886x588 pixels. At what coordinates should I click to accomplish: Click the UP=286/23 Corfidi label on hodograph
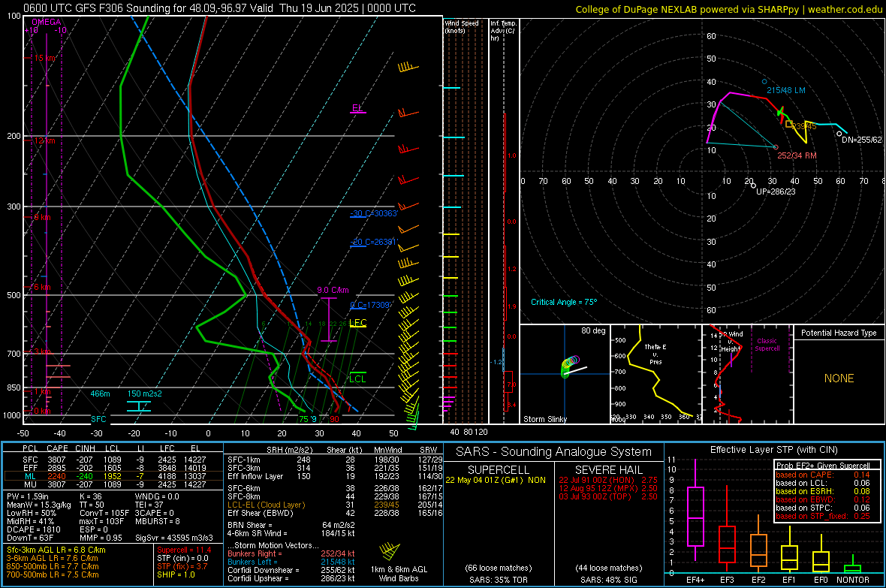pos(776,191)
